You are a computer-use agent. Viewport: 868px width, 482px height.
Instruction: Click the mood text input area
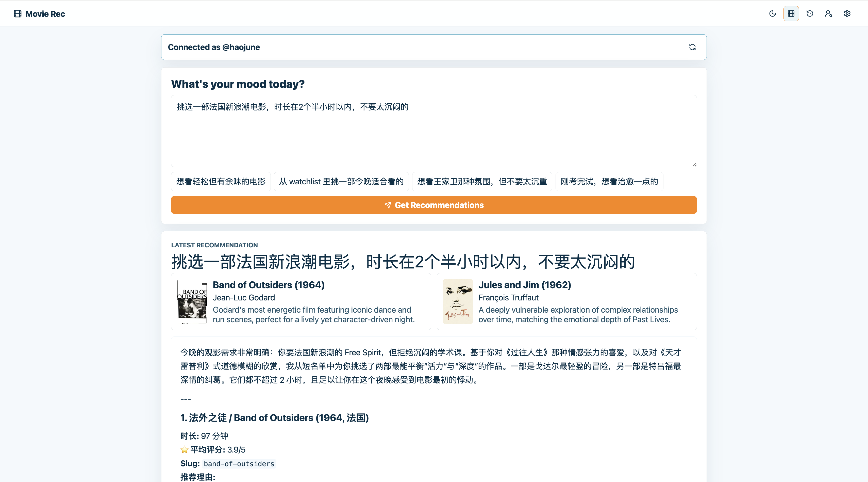click(434, 131)
